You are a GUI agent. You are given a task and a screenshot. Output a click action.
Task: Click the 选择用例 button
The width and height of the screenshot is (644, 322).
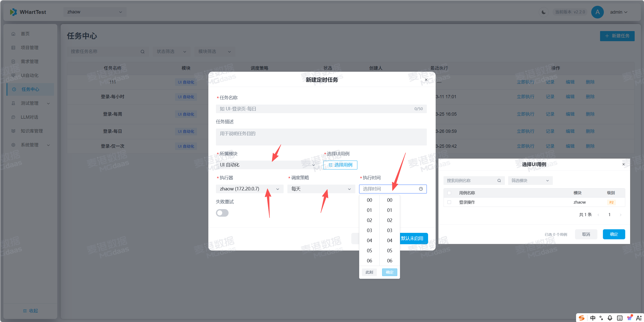340,165
